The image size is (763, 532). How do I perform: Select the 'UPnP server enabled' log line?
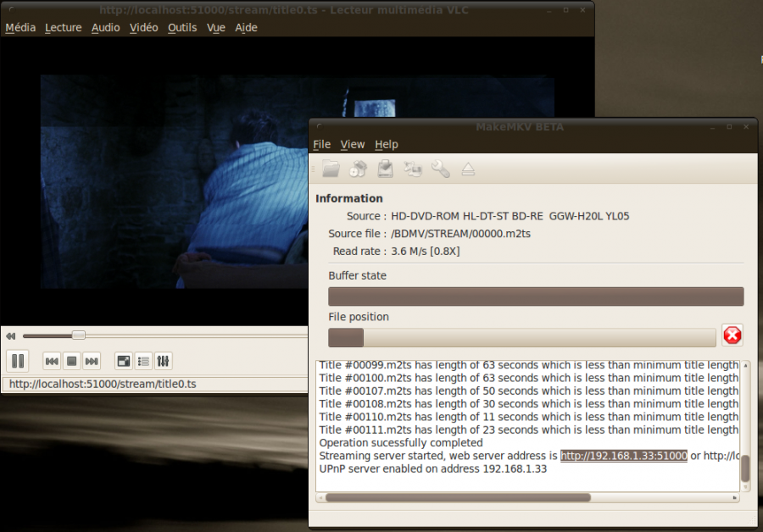433,468
